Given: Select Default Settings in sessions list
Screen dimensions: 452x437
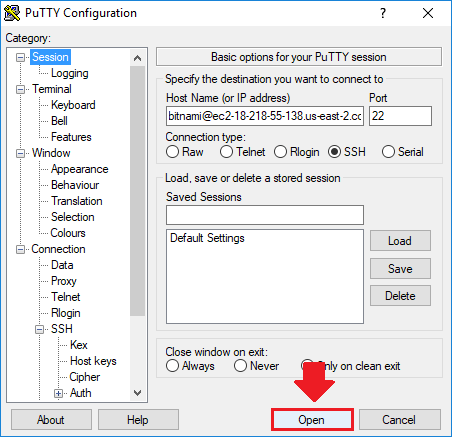Looking at the screenshot, I should [207, 238].
